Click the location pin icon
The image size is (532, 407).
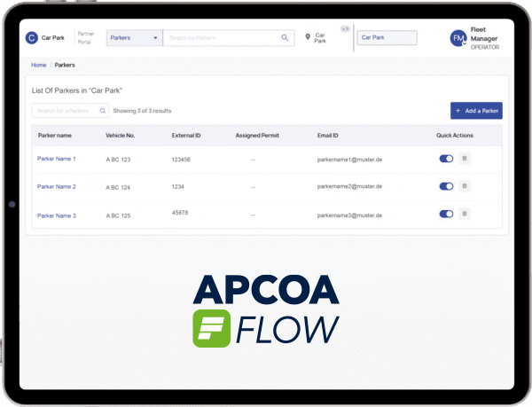click(308, 38)
